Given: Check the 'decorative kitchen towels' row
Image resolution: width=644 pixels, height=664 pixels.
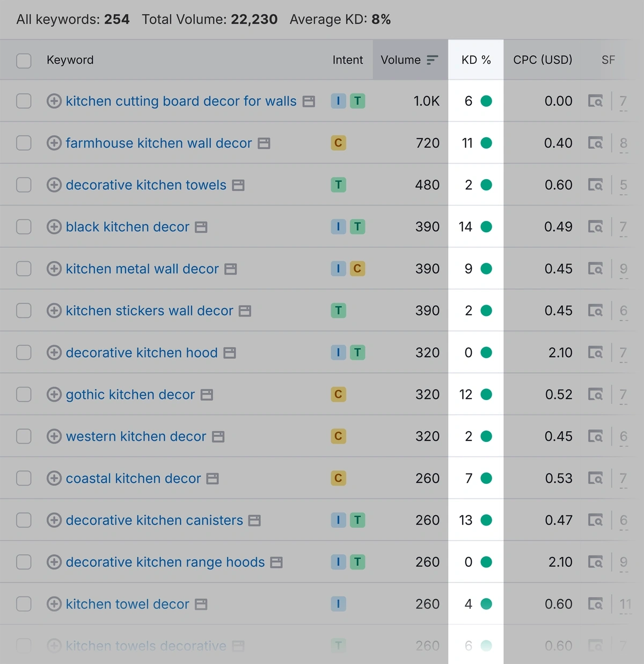Looking at the screenshot, I should tap(24, 185).
